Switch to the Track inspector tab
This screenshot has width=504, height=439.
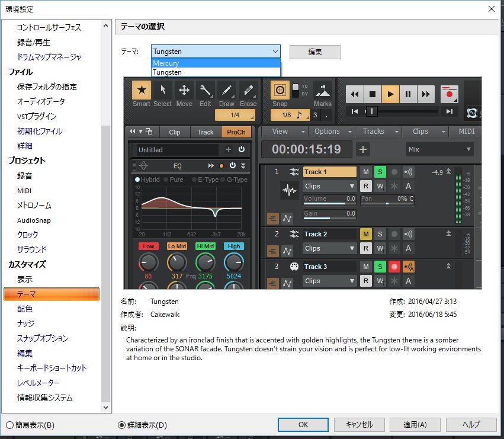coord(205,132)
